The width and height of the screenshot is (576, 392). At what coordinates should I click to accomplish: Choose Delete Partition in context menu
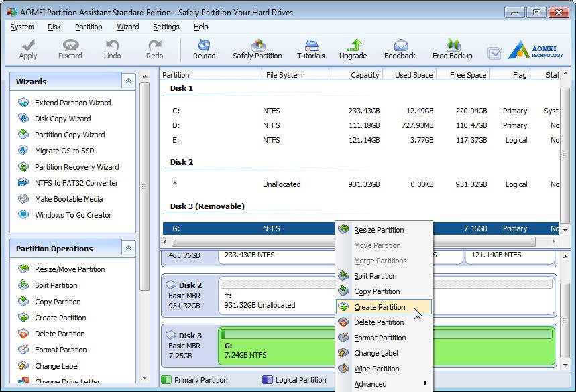pos(384,322)
